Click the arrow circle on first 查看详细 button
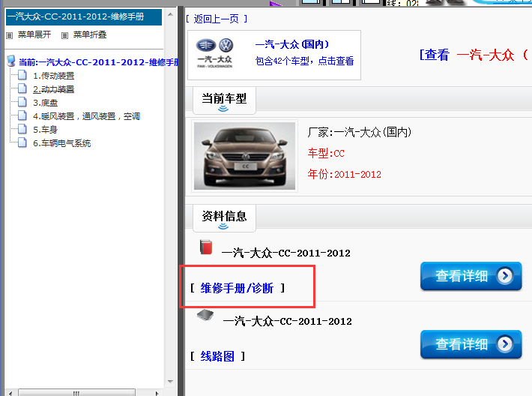The image size is (532, 396). (x=505, y=276)
